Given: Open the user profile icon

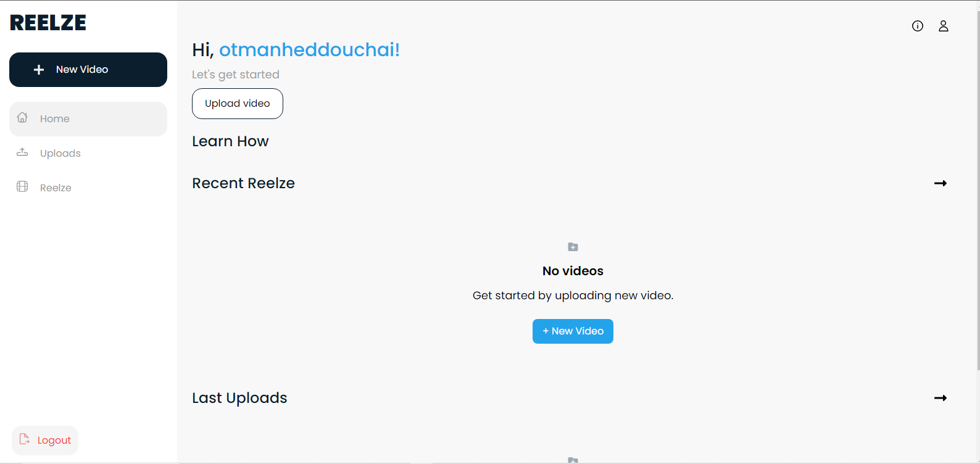Looking at the screenshot, I should click(x=944, y=26).
